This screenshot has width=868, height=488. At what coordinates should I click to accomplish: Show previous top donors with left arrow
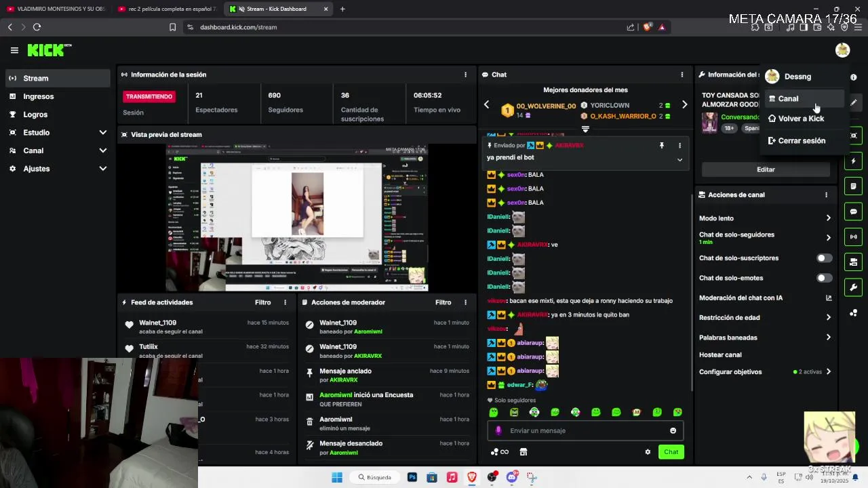pos(486,104)
